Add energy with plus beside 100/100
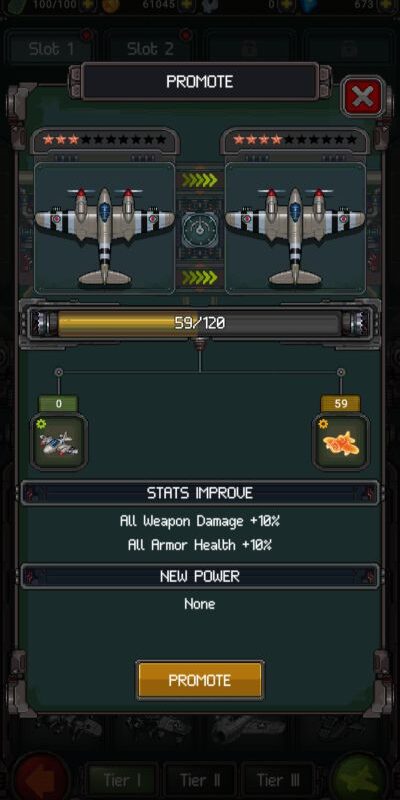 click(88, 5)
